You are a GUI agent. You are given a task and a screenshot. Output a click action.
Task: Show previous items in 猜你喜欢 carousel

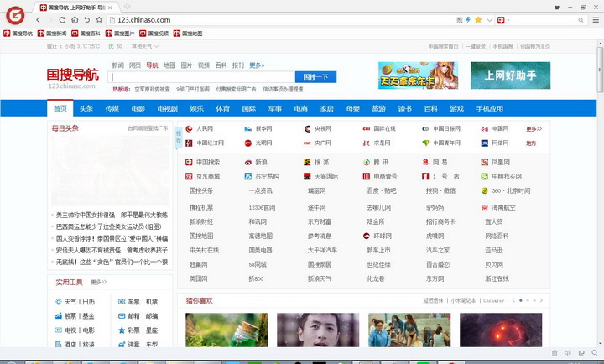click(513, 300)
